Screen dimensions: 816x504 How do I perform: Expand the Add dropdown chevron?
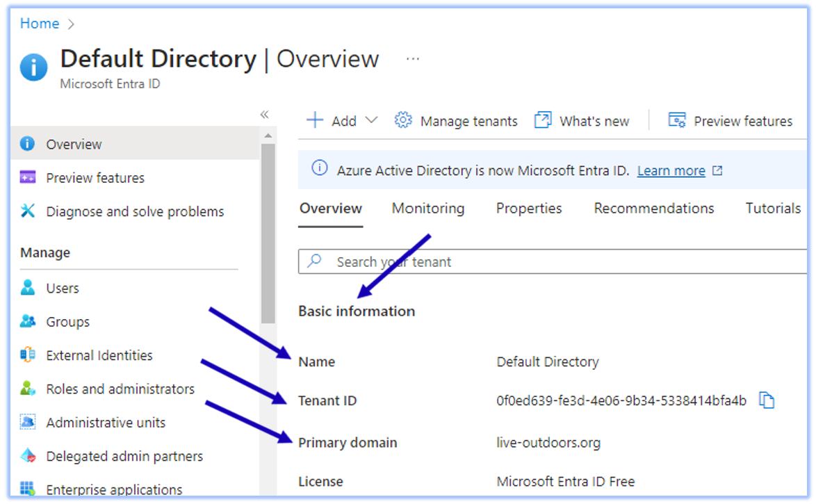pos(371,120)
